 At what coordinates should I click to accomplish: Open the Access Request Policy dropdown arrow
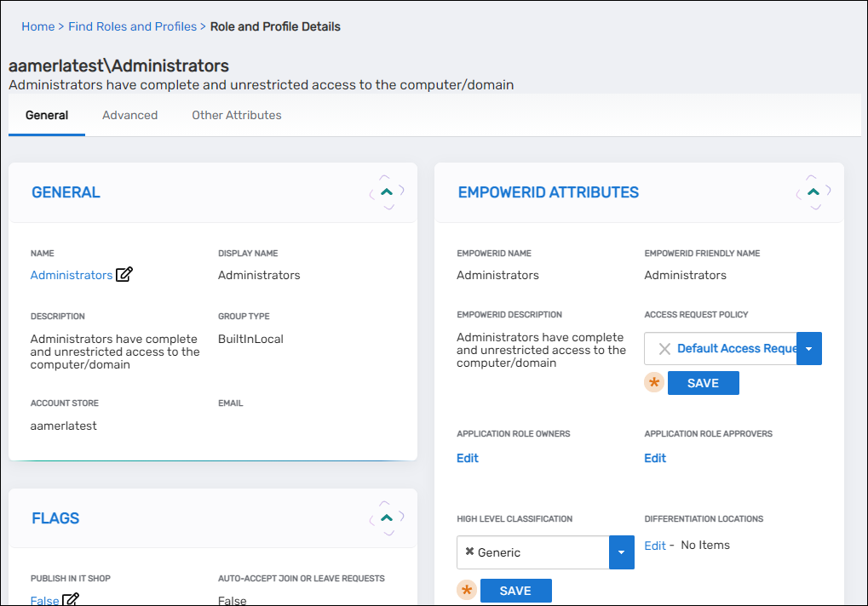coord(808,349)
